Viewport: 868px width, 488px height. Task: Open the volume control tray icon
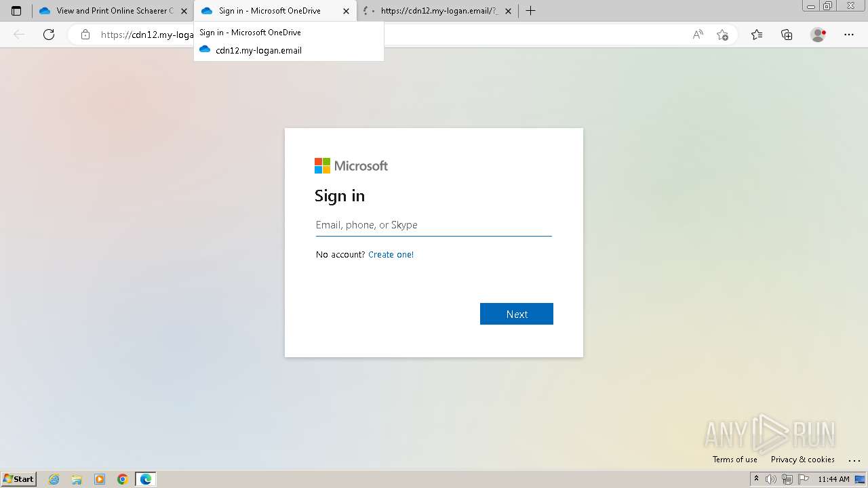(771, 479)
